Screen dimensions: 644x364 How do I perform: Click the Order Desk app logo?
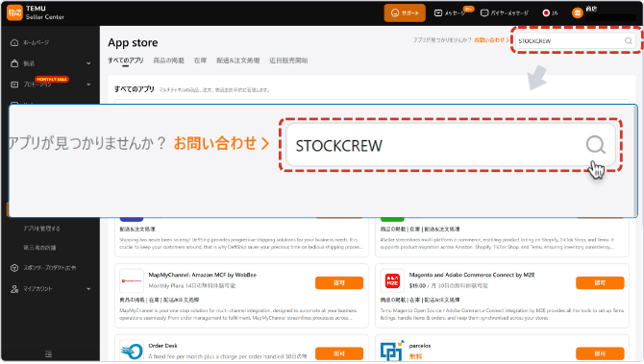click(131, 351)
